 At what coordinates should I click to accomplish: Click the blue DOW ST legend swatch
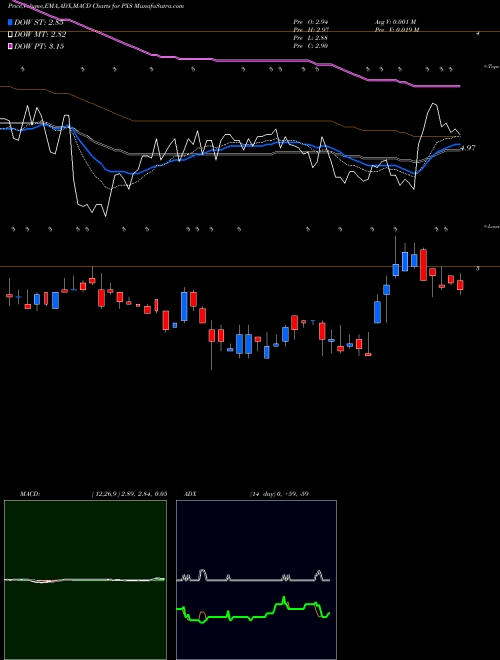pos(11,22)
